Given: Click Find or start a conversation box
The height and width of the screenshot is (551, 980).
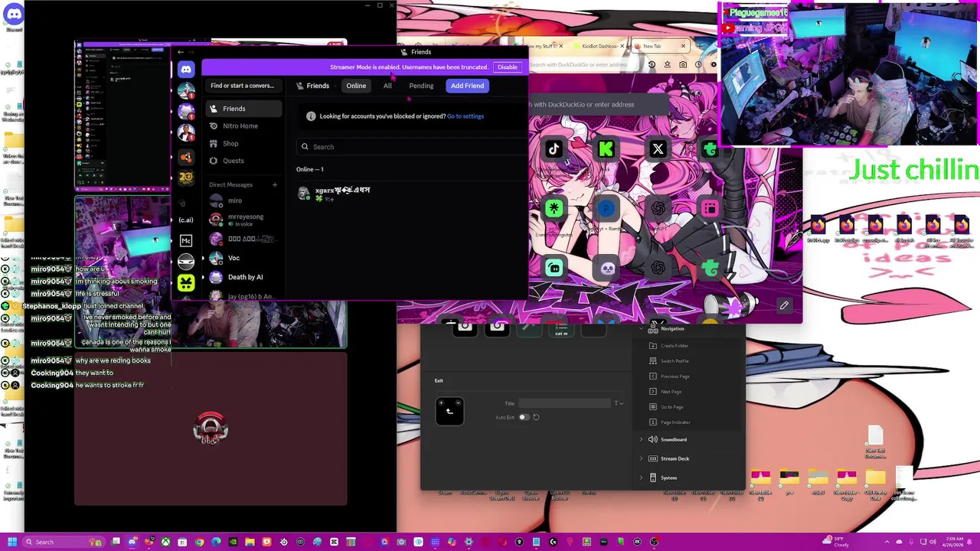Looking at the screenshot, I should tap(242, 86).
